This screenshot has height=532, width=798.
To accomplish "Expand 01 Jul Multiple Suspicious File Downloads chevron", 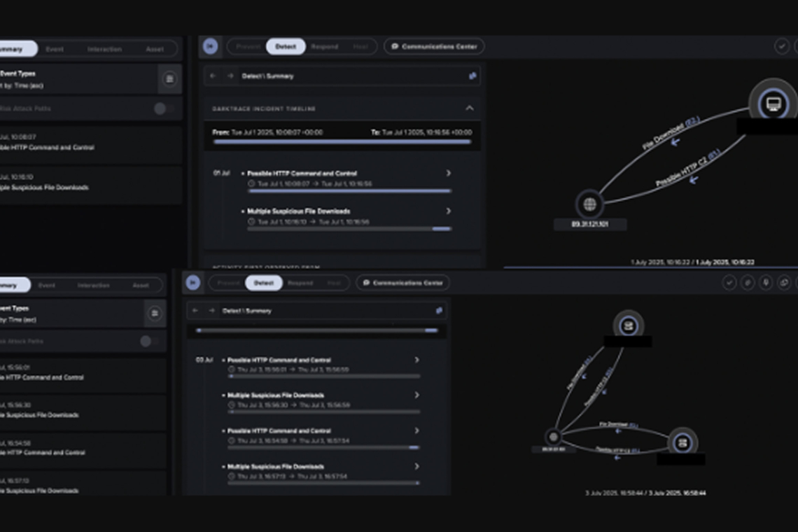I will (x=449, y=211).
